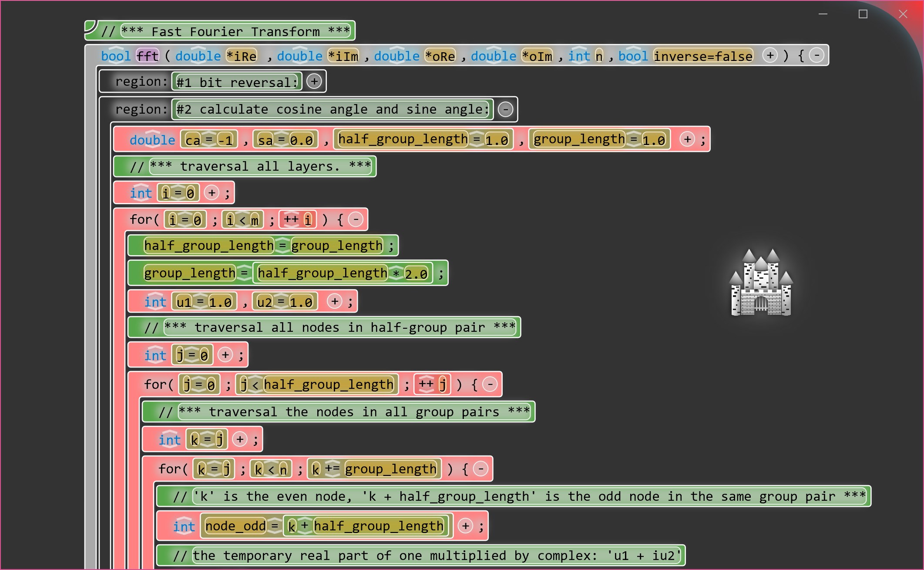Click plus icon on int j=0 declaration
Screen dimensions: 924x570
225,355
